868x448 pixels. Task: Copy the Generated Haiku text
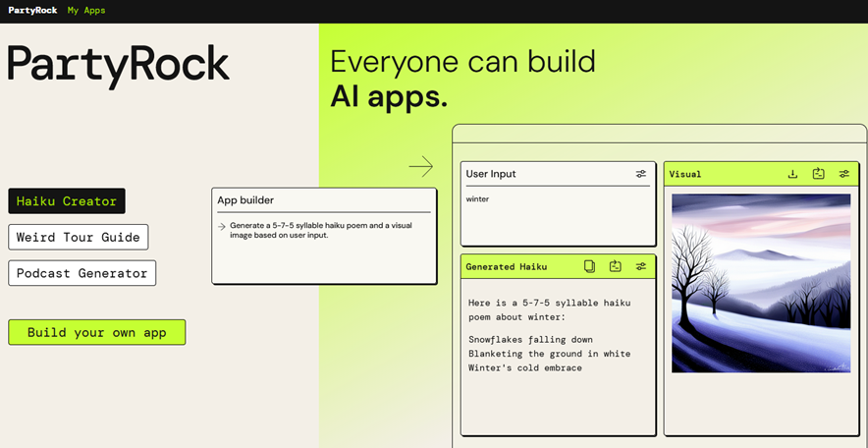589,266
